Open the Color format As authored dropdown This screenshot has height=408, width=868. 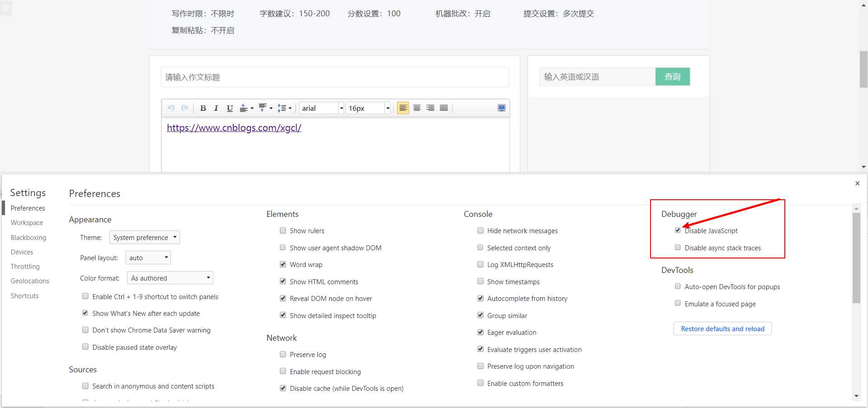coord(170,278)
